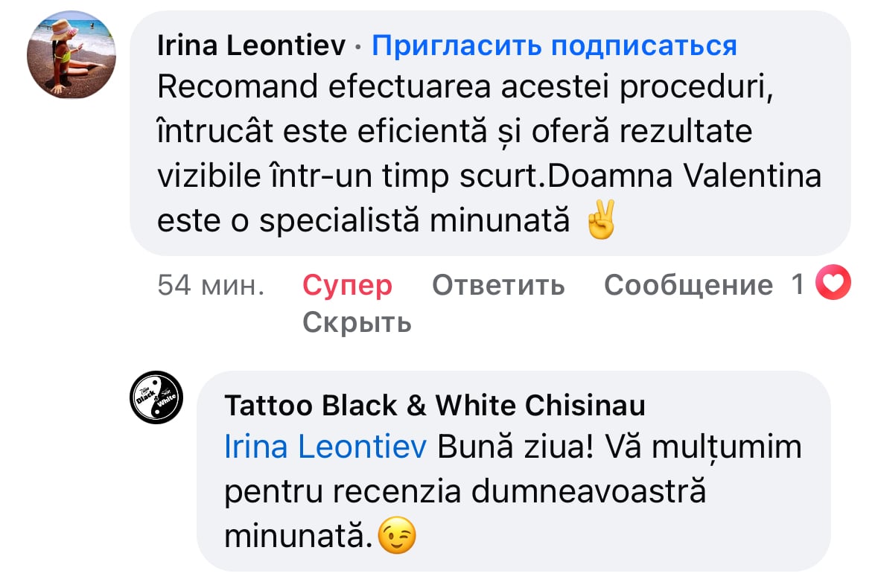
Task: Click the 'Bună ziua!' greeting in the reply
Action: (x=515, y=447)
